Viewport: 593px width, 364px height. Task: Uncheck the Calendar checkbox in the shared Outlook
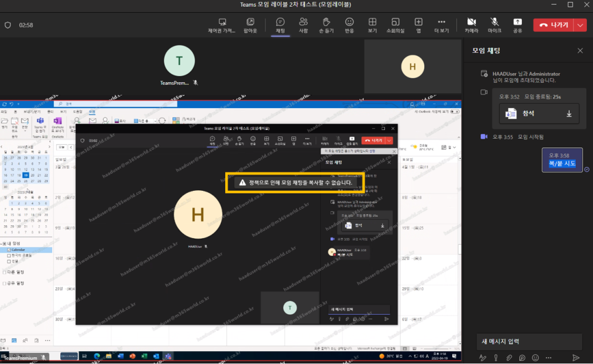click(9, 250)
